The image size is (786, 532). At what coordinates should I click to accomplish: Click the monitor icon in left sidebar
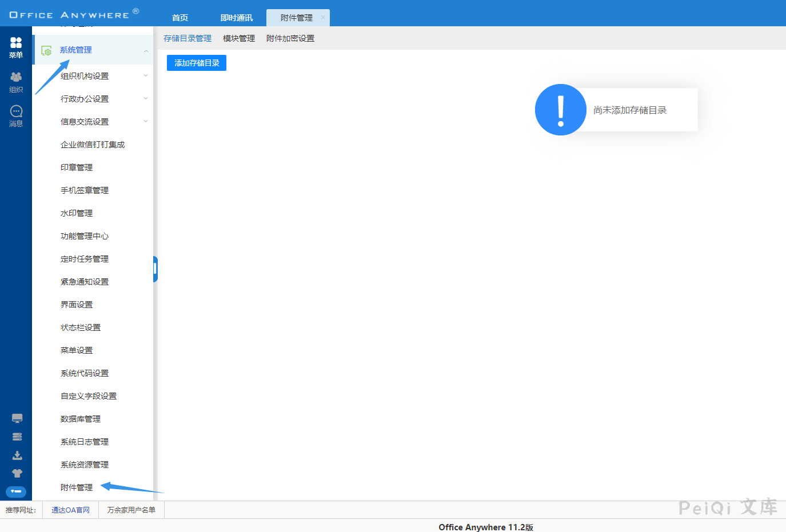pos(17,418)
